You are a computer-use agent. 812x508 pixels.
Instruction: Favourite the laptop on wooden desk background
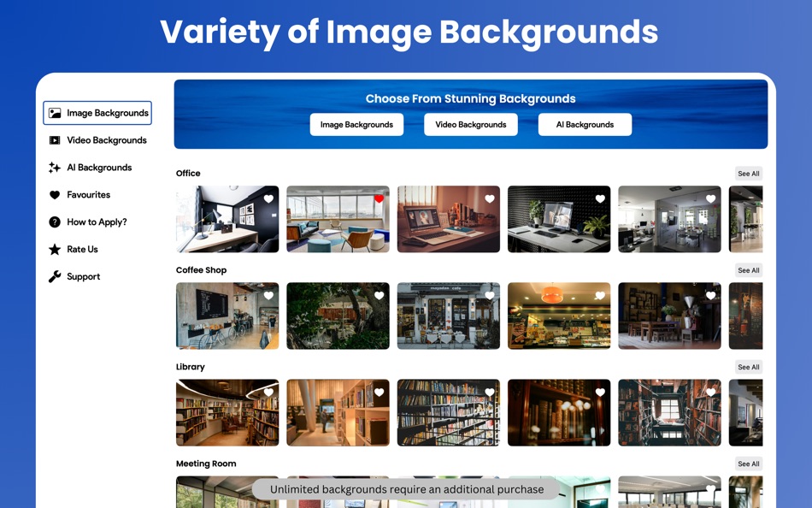pyautogui.click(x=490, y=198)
